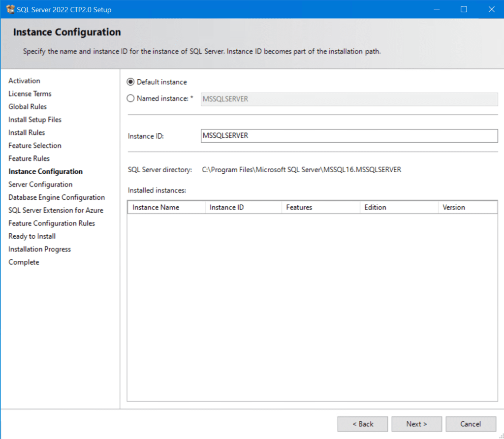Cancel the SQL Server setup
Viewport: 504px width, 439px height.
click(471, 424)
